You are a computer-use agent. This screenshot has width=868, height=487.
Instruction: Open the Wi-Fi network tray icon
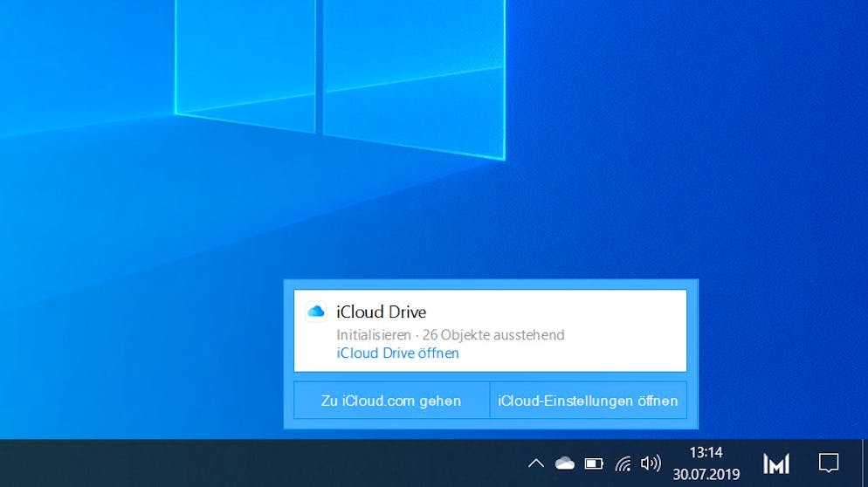click(x=623, y=463)
